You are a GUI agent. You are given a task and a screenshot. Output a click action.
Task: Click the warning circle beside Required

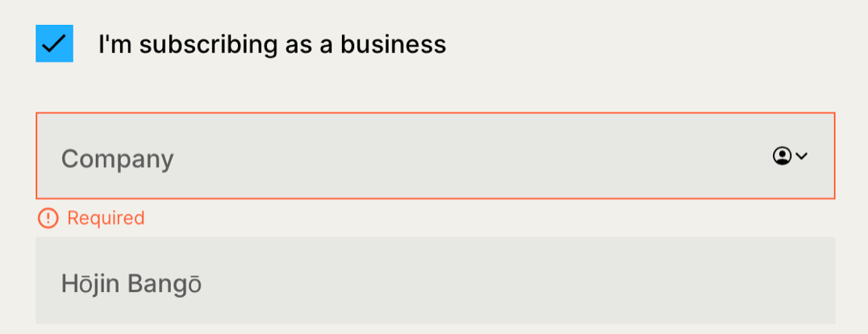[48, 218]
